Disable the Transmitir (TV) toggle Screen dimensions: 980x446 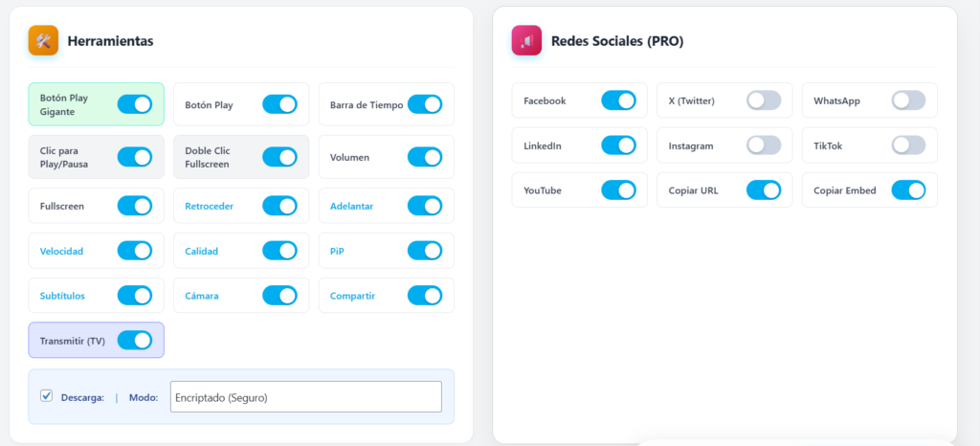(135, 340)
